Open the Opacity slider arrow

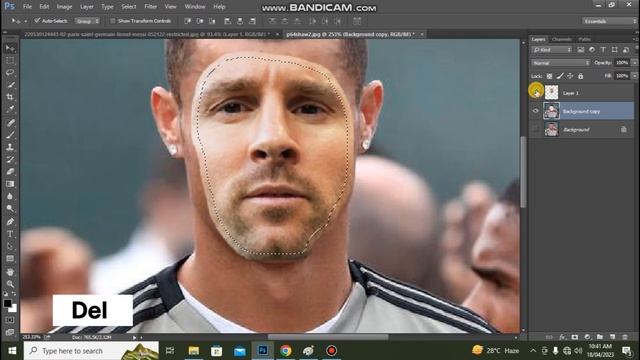[x=634, y=63]
